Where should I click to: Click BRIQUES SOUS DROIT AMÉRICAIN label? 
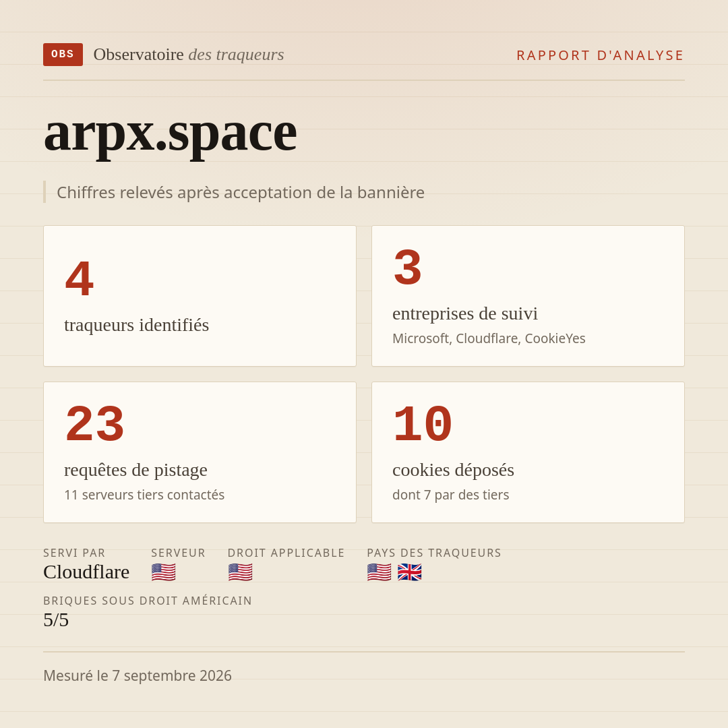click(148, 601)
